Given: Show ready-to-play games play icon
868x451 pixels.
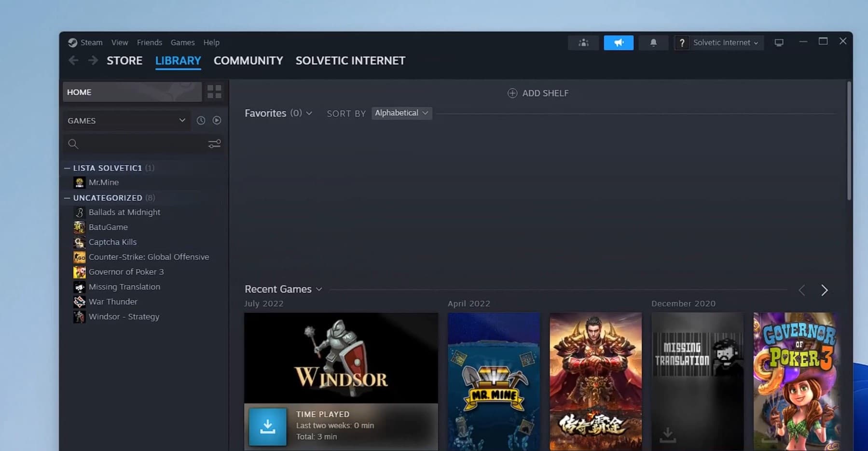Looking at the screenshot, I should point(217,120).
